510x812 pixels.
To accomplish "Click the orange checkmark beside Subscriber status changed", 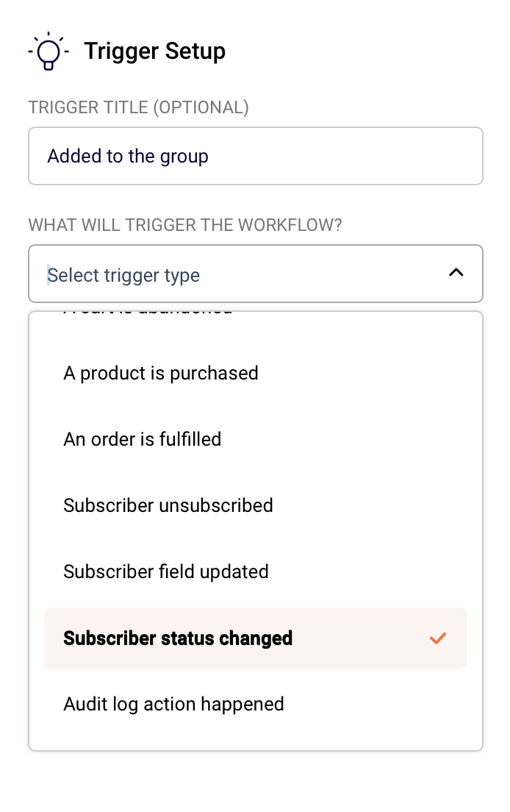I will coord(438,638).
